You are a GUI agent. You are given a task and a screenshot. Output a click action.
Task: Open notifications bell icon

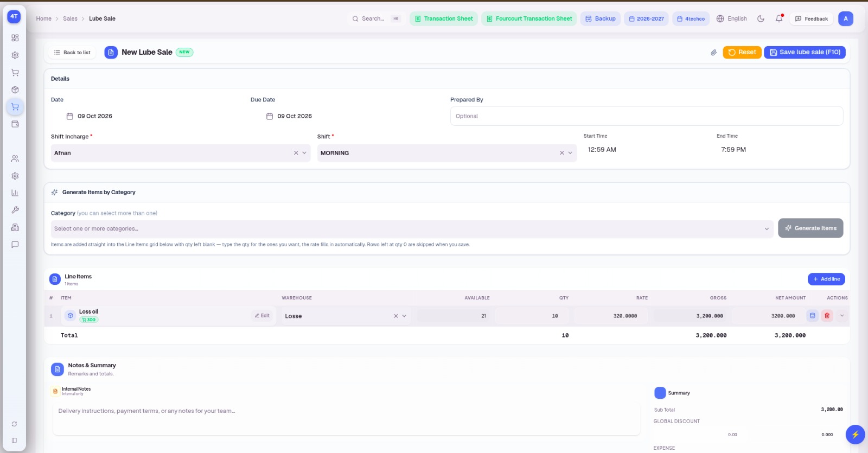[x=779, y=18]
